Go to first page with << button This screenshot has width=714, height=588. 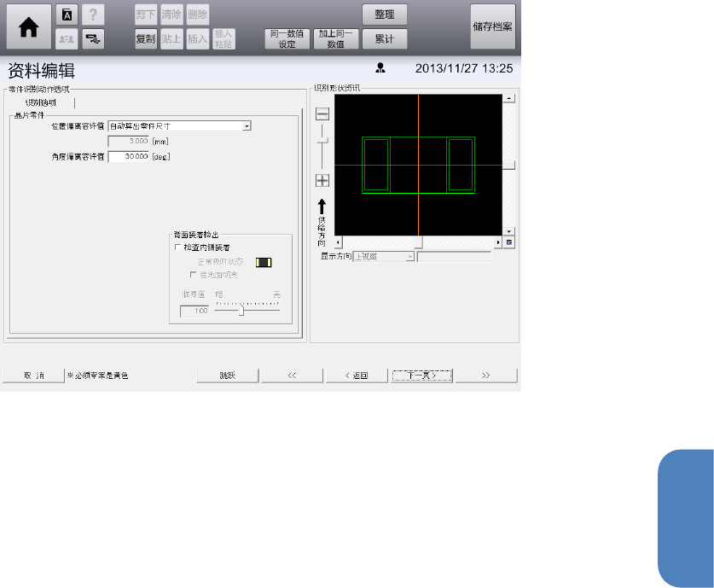pos(292,376)
